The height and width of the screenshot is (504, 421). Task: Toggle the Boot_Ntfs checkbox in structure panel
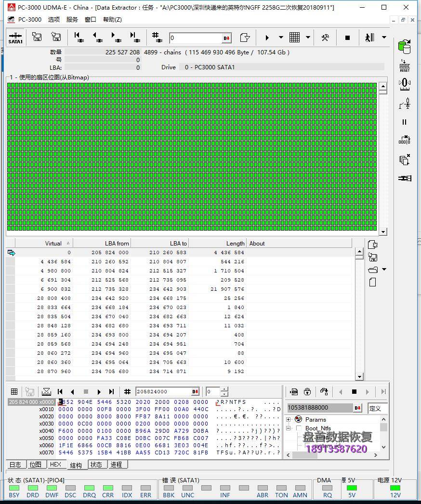[299, 428]
